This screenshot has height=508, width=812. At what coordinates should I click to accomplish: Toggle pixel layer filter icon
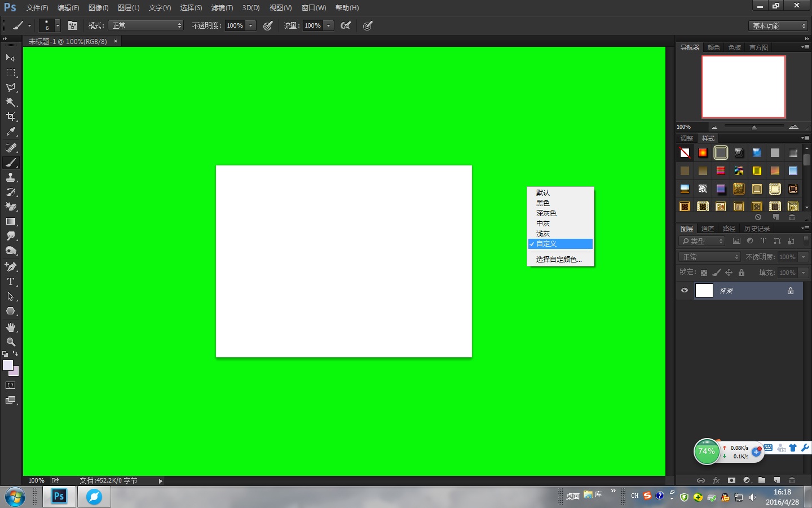[x=736, y=241]
